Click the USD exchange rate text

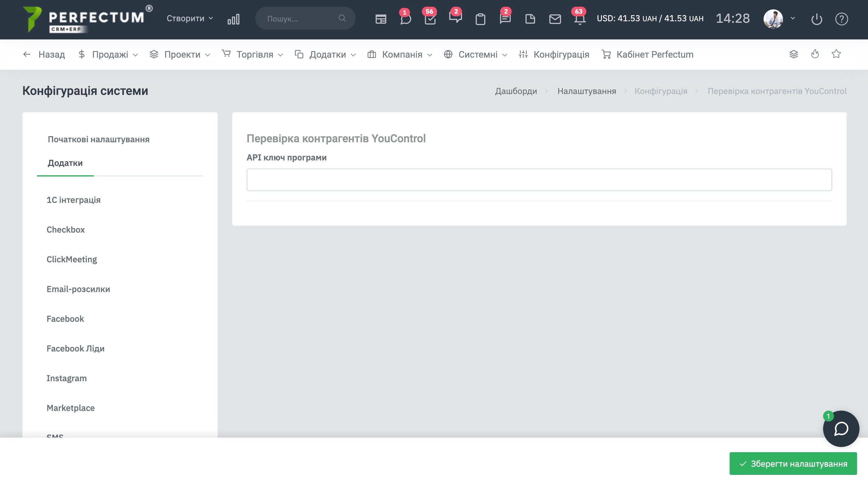point(650,18)
